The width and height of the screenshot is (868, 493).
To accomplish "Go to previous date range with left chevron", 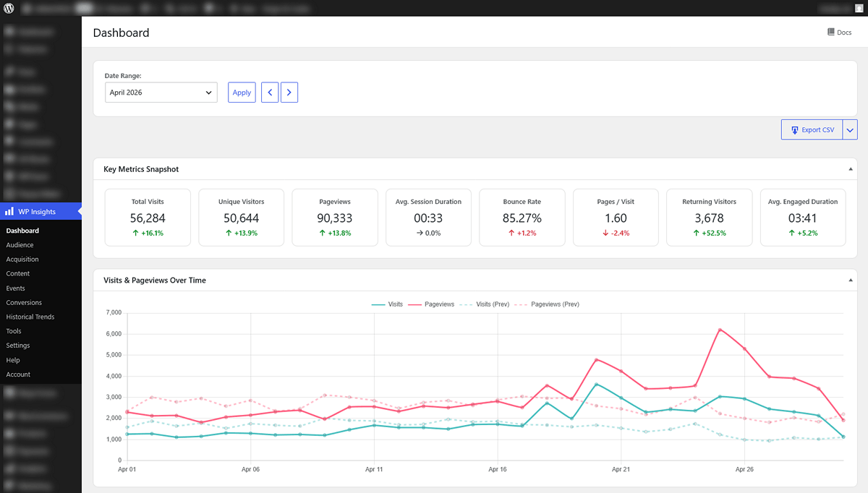I will click(270, 93).
